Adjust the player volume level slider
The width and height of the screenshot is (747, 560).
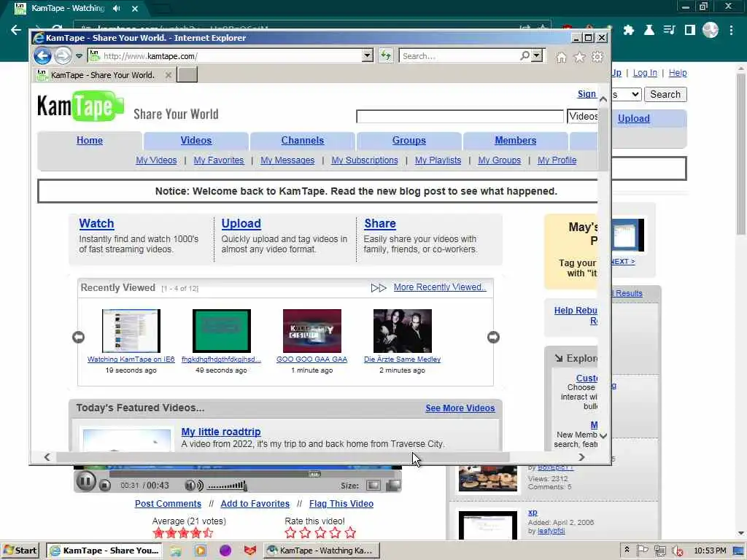[x=228, y=486]
